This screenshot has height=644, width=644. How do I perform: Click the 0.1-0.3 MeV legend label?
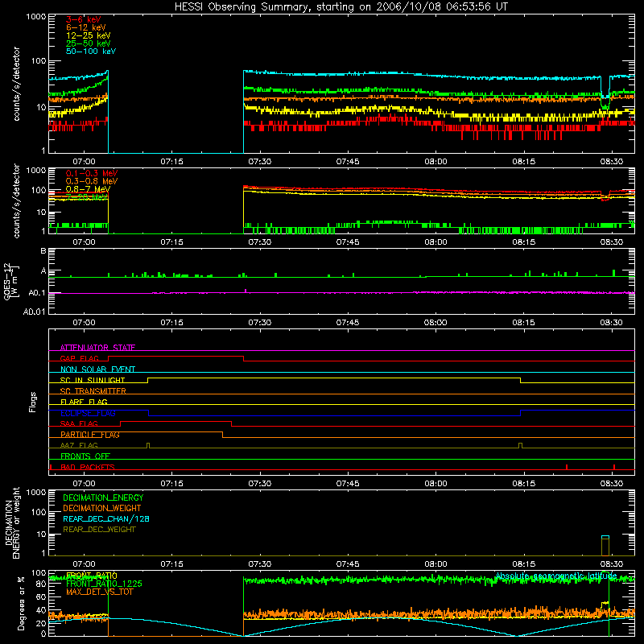coord(92,173)
